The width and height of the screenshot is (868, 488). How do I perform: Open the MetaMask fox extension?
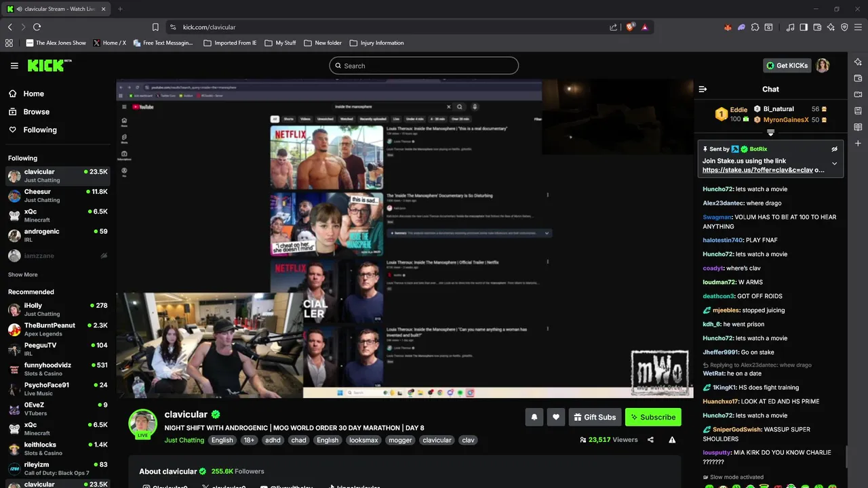[x=728, y=27]
